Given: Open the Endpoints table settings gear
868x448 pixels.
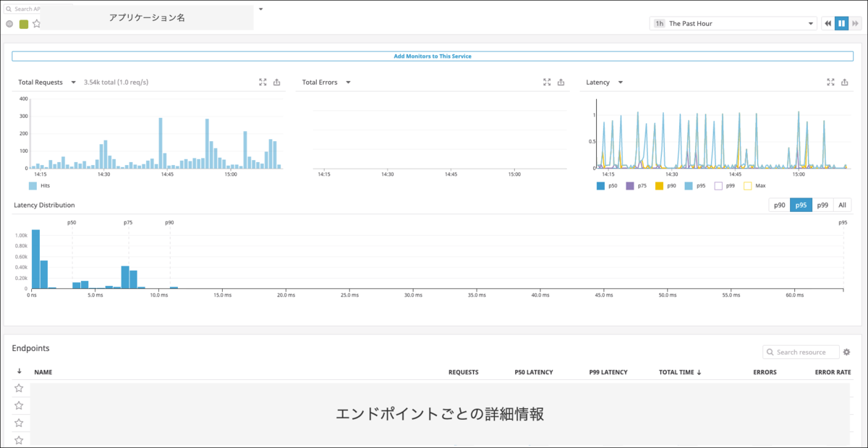Looking at the screenshot, I should [847, 352].
